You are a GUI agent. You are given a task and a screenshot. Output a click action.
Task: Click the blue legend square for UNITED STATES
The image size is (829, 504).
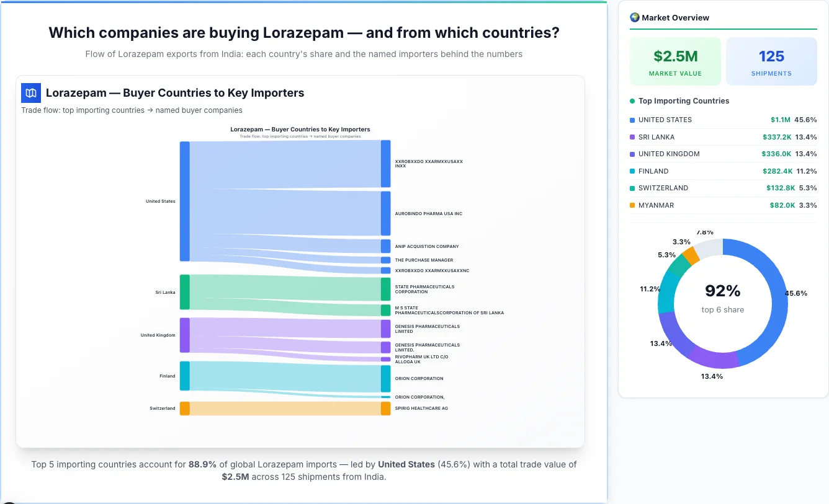point(632,120)
